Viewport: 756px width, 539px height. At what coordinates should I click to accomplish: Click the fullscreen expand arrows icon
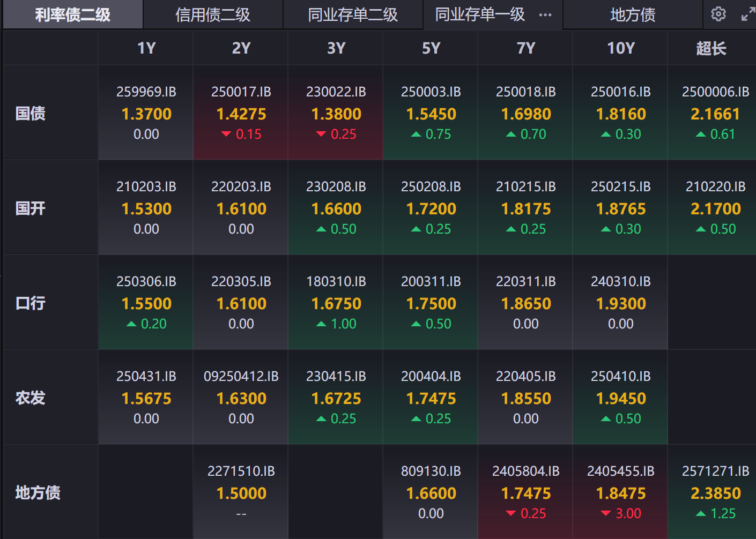tap(747, 14)
